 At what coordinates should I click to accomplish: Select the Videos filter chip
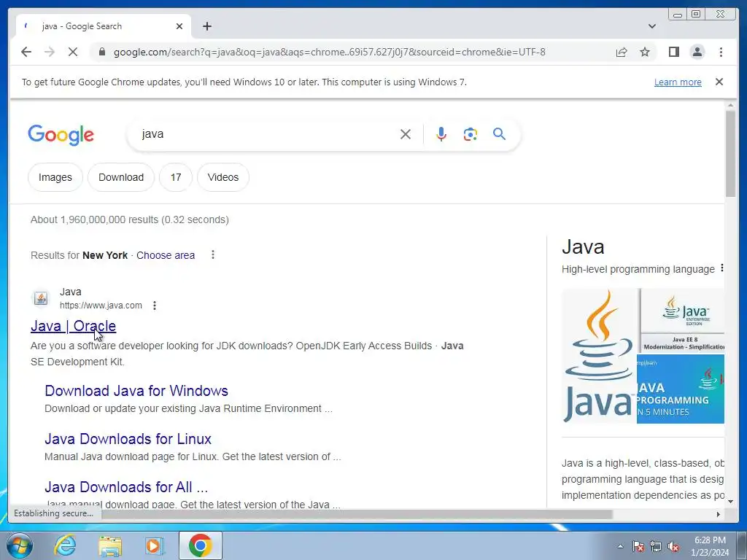223,177
